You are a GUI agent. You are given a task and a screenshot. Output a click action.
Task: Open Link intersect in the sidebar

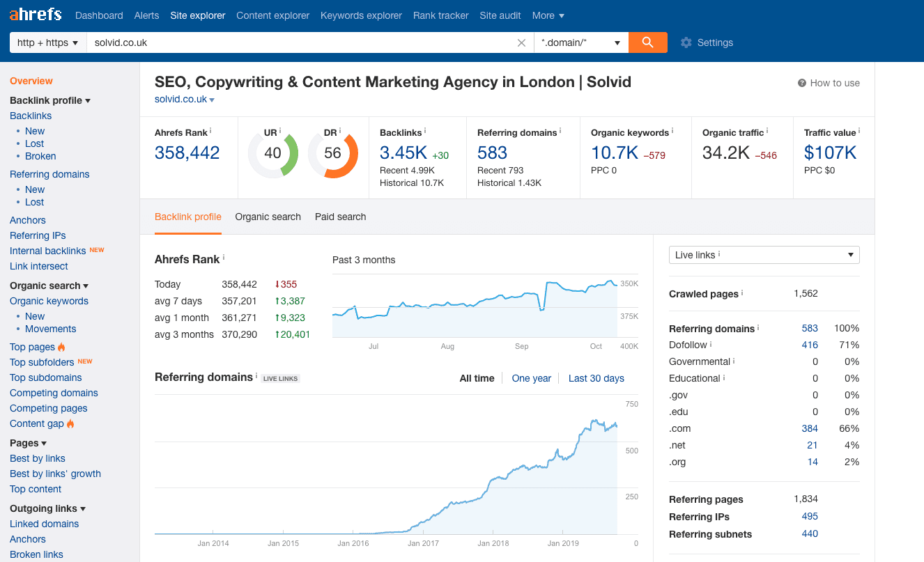pyautogui.click(x=39, y=266)
